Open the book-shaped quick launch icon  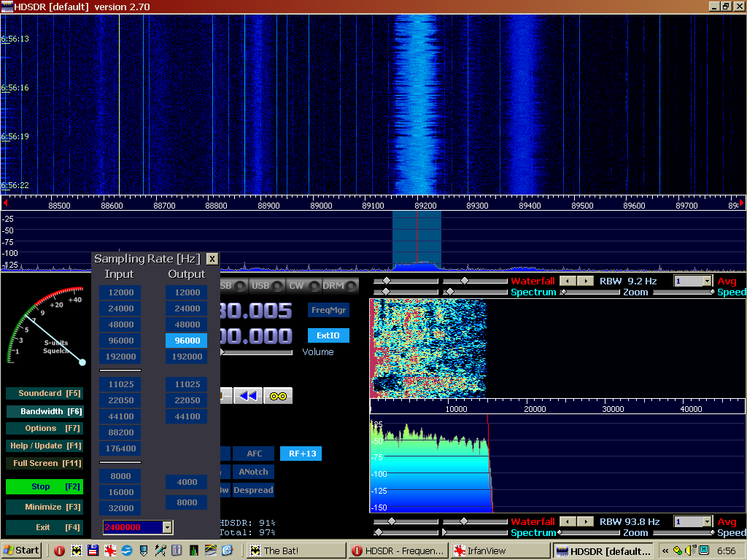click(x=177, y=551)
